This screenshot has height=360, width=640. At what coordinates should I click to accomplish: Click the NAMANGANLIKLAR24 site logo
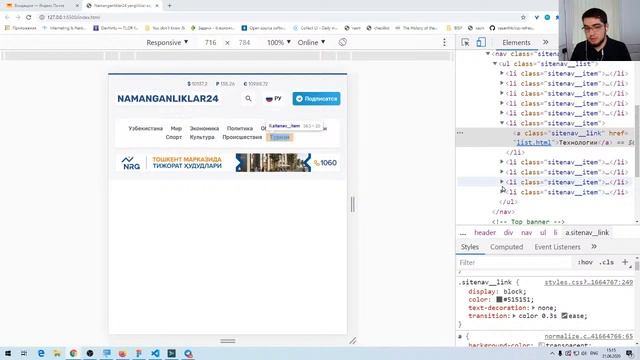point(168,99)
